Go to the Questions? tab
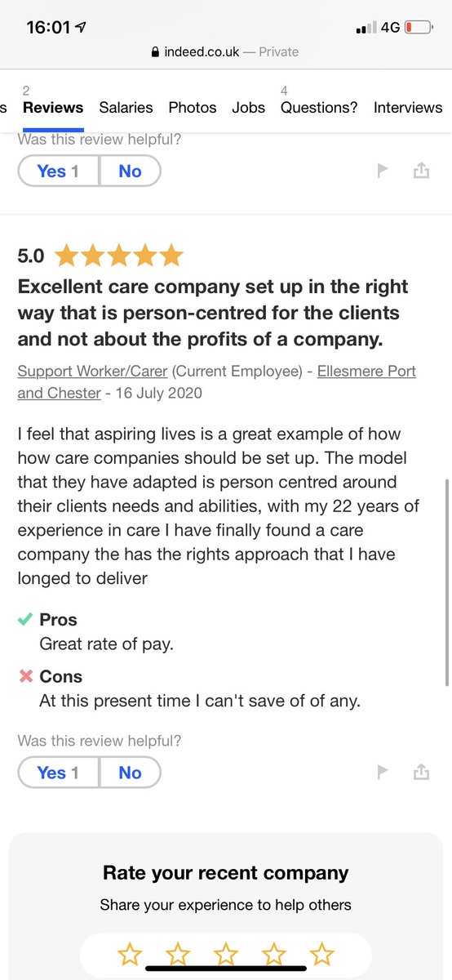 [319, 107]
